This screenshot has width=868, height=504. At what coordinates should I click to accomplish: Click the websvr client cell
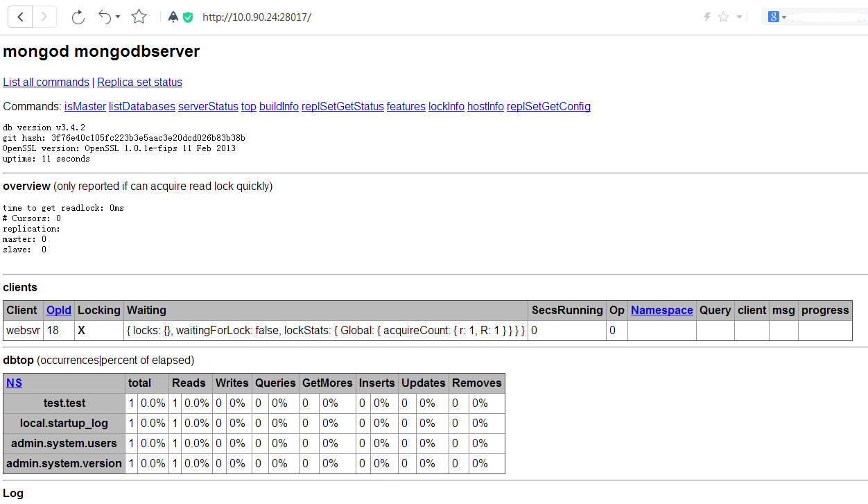click(23, 331)
